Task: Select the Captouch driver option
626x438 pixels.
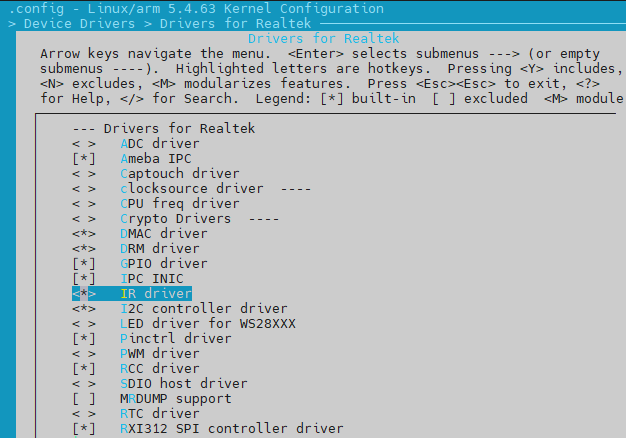Action: (179, 174)
